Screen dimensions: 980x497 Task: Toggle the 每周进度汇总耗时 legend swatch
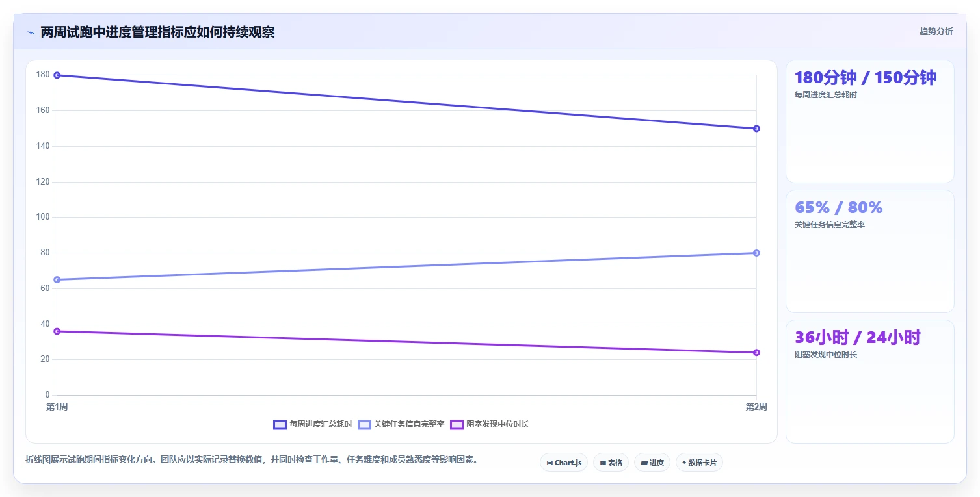tap(280, 424)
